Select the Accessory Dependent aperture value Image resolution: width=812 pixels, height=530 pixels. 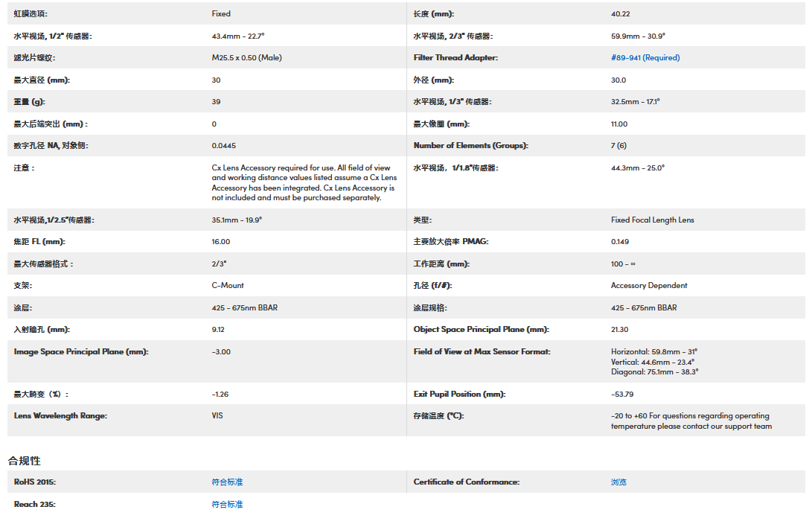pos(649,286)
